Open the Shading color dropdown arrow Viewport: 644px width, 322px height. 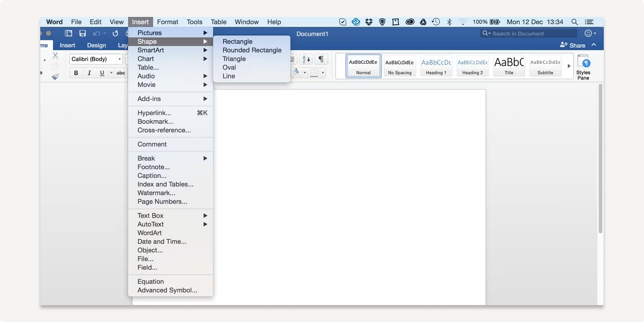pos(304,73)
